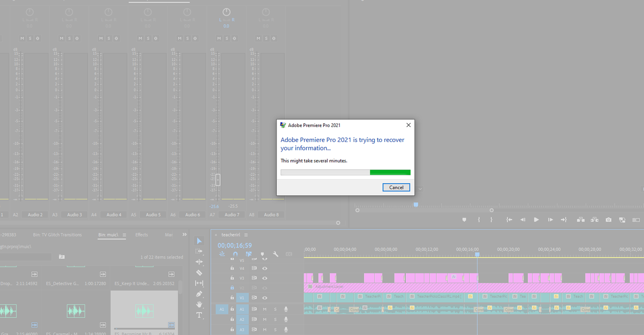This screenshot has height=335, width=644.
Task: Open teacherirl sequence panel menu
Action: point(247,235)
